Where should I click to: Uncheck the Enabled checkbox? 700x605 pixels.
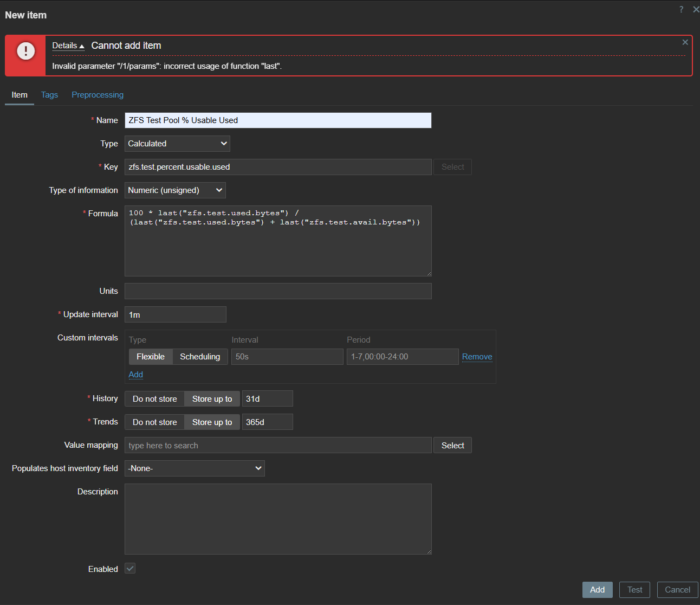(x=130, y=569)
